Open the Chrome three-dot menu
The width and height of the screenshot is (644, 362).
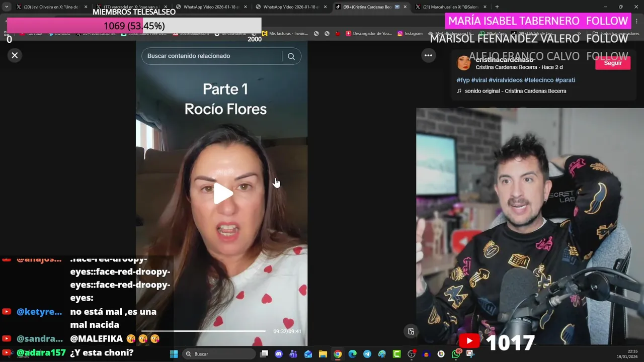tap(637, 21)
